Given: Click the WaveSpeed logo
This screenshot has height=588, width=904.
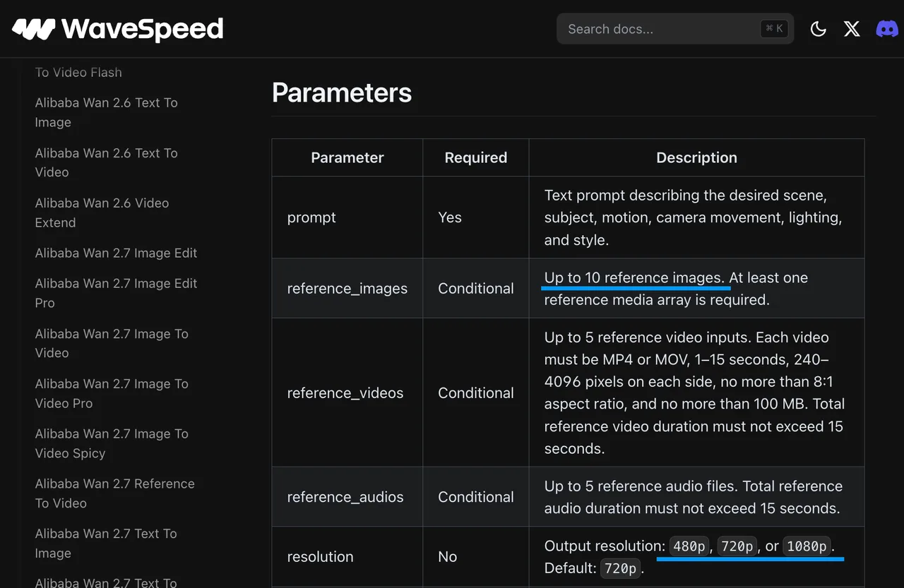Looking at the screenshot, I should pyautogui.click(x=118, y=29).
